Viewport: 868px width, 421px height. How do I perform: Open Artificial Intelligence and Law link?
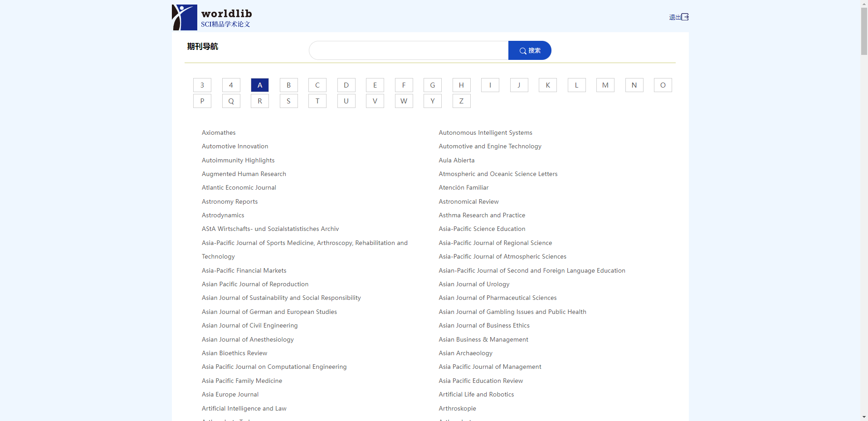click(x=244, y=409)
